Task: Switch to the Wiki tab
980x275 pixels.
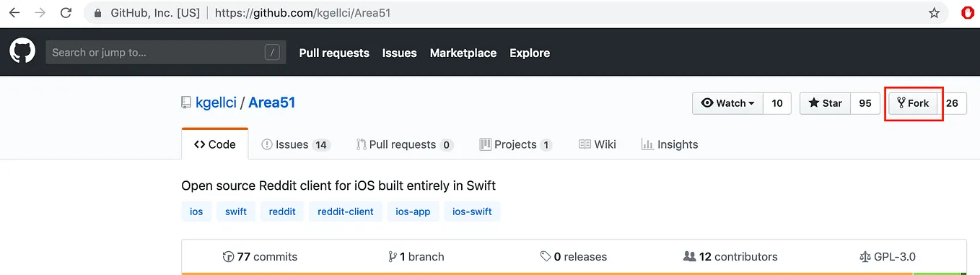Action: pyautogui.click(x=598, y=144)
